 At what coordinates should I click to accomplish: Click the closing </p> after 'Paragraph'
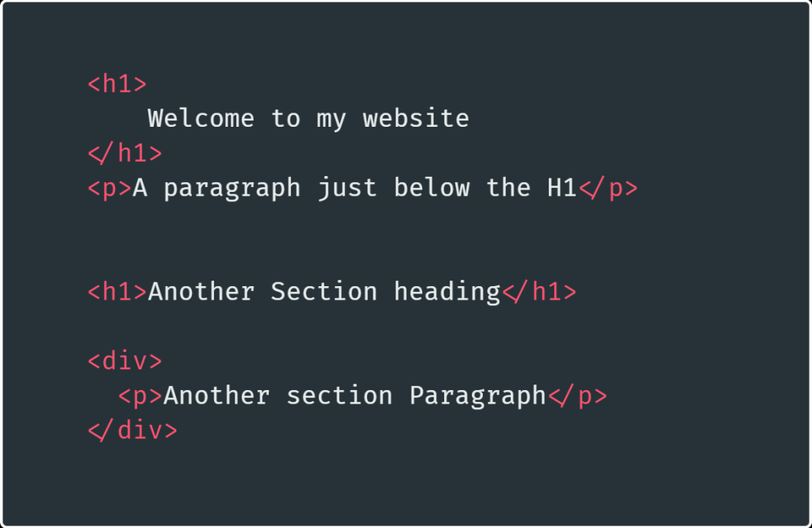point(577,396)
